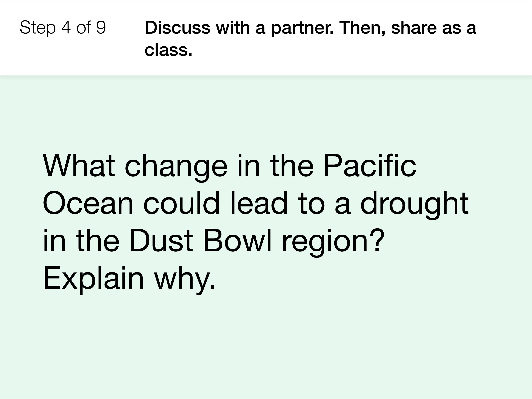Select the word Step in the header
Screen dimensions: 532x399
38,28
